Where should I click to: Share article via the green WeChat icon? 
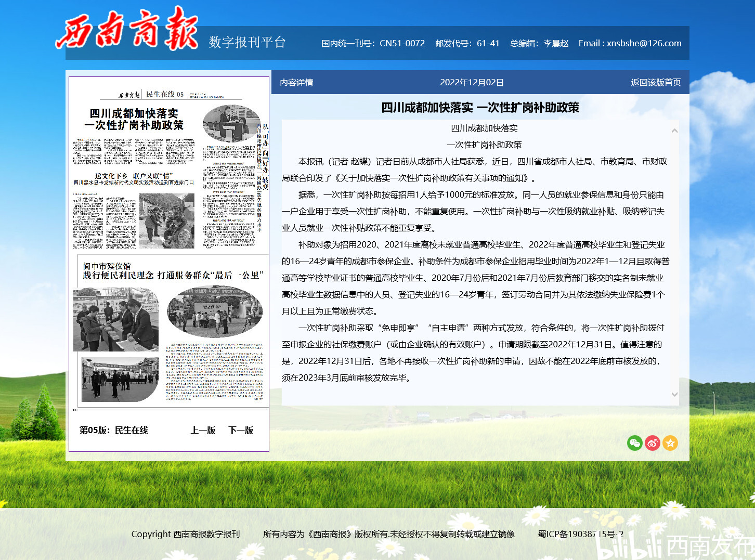pyautogui.click(x=635, y=443)
